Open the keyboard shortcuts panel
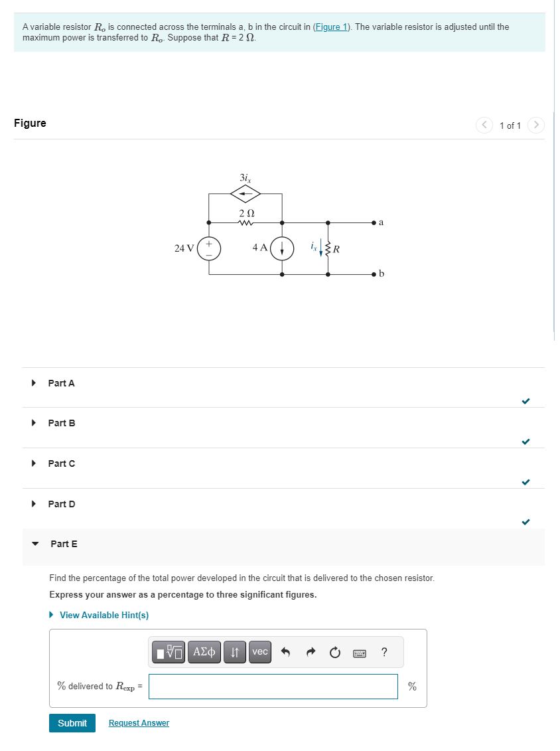 (359, 653)
